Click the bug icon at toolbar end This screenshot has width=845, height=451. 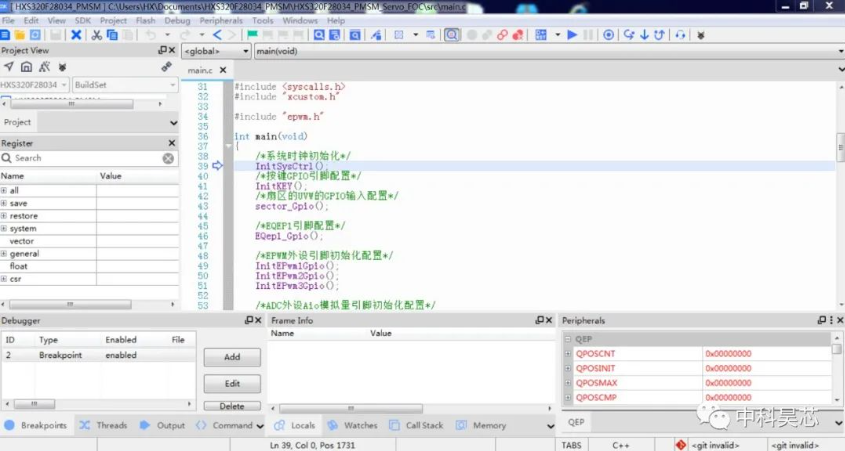(701, 36)
